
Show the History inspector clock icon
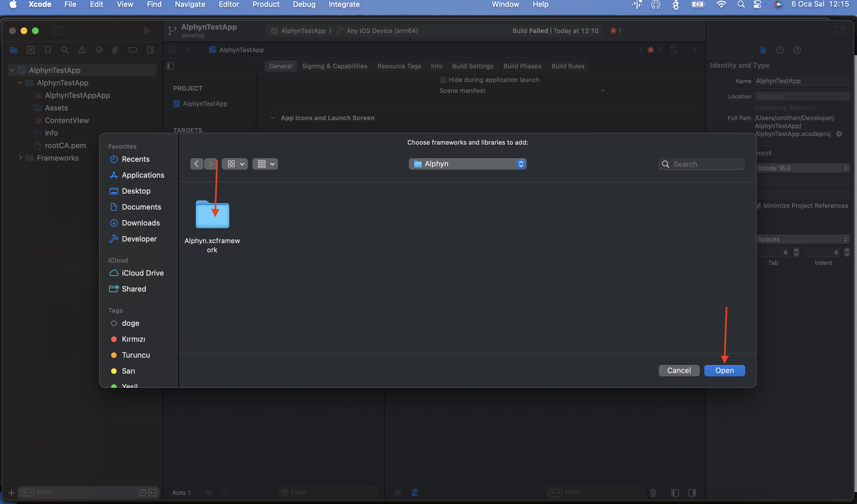click(780, 50)
